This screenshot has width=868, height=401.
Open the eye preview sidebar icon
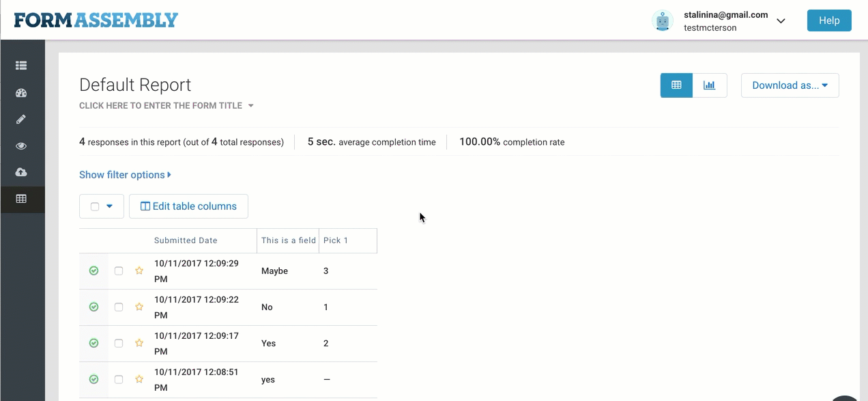[21, 146]
